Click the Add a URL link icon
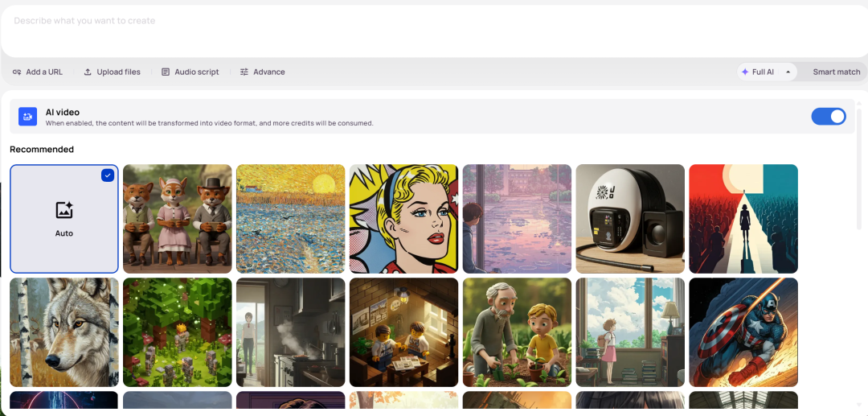The image size is (868, 416). (x=17, y=72)
